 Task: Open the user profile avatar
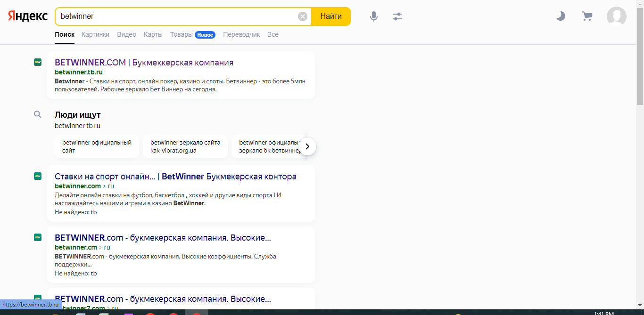pyautogui.click(x=617, y=16)
